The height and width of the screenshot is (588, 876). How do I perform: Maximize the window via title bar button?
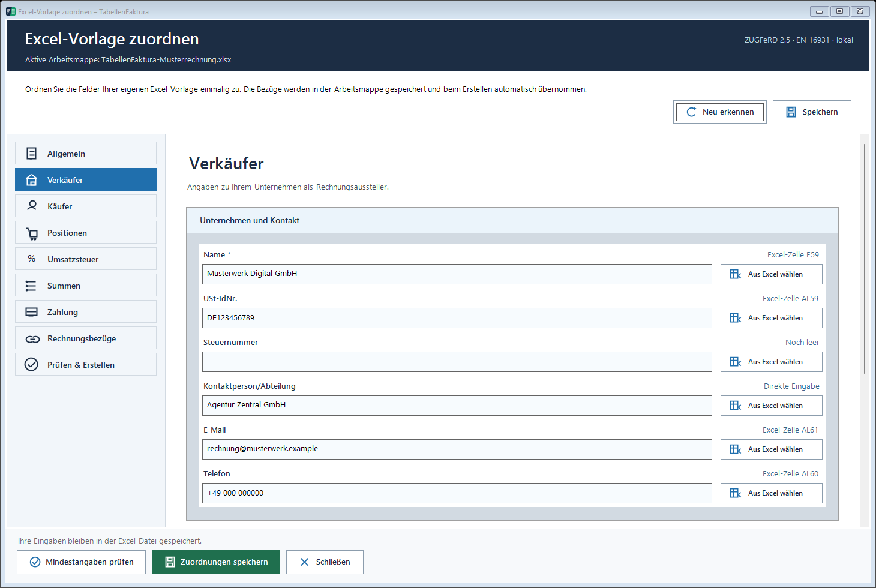(x=839, y=11)
